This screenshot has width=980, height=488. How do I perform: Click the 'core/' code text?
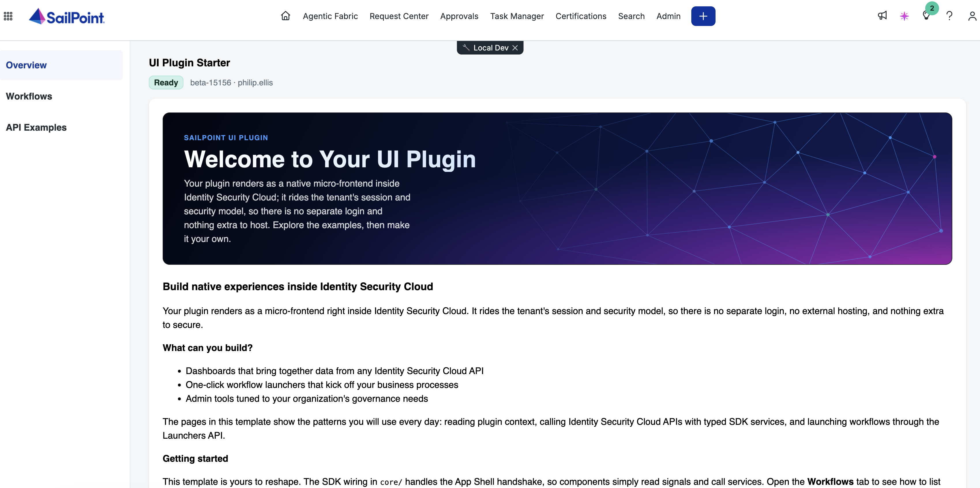click(x=391, y=482)
